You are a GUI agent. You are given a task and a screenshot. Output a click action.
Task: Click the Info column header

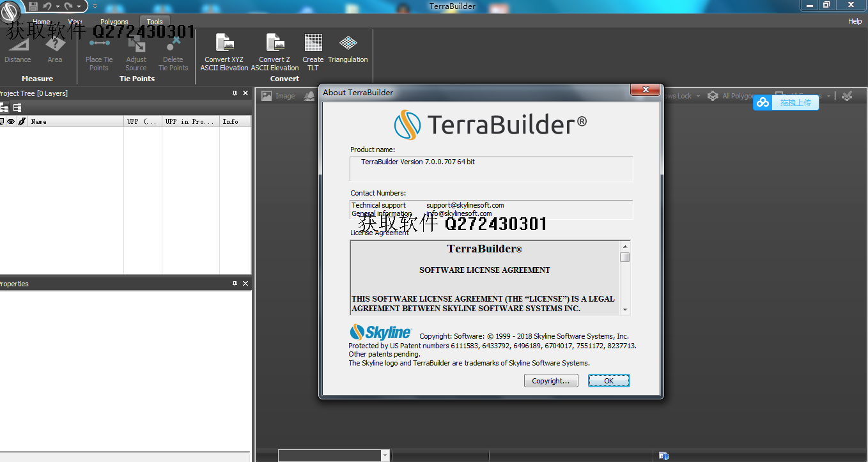pyautogui.click(x=235, y=121)
